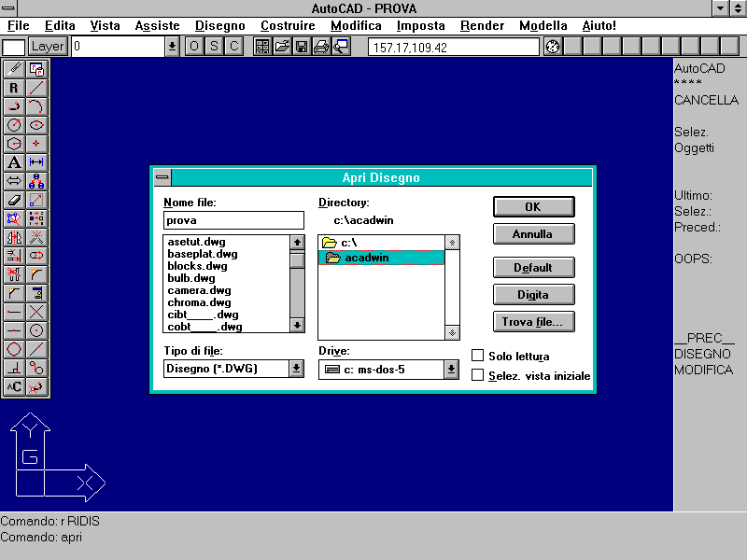Click the Default button
The width and height of the screenshot is (747, 560).
[533, 268]
